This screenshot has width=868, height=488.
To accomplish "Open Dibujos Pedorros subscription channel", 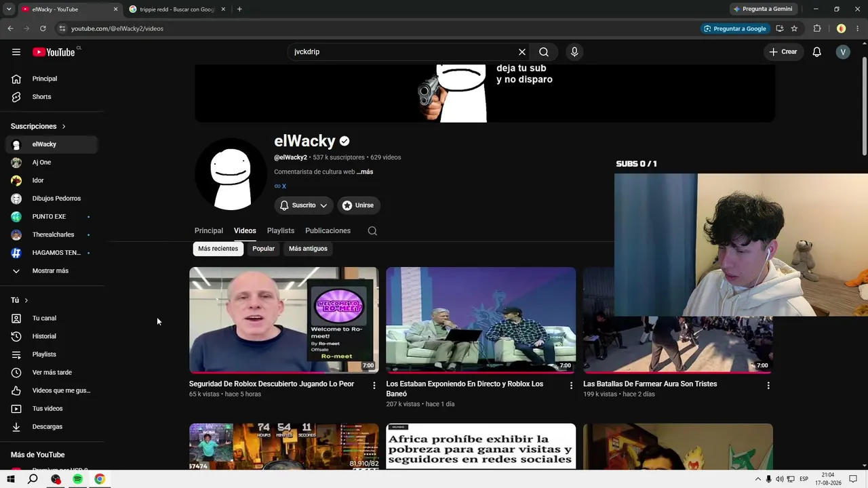I will [x=52, y=199].
